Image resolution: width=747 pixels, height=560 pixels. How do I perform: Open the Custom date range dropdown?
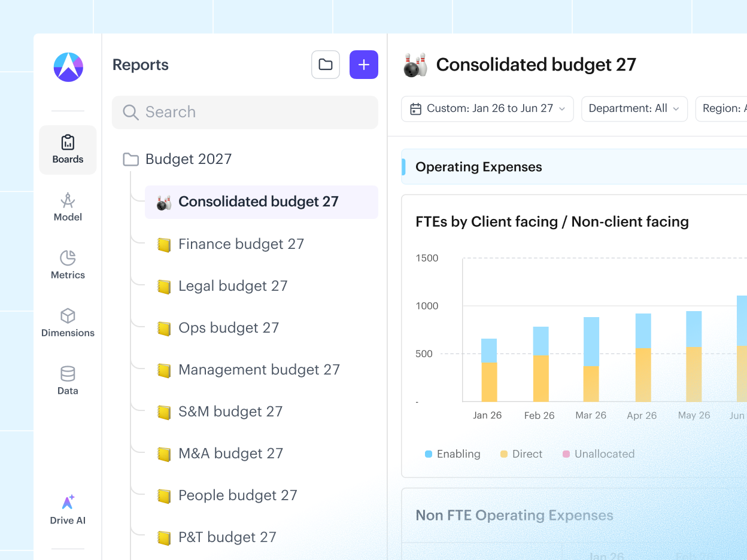(x=487, y=109)
